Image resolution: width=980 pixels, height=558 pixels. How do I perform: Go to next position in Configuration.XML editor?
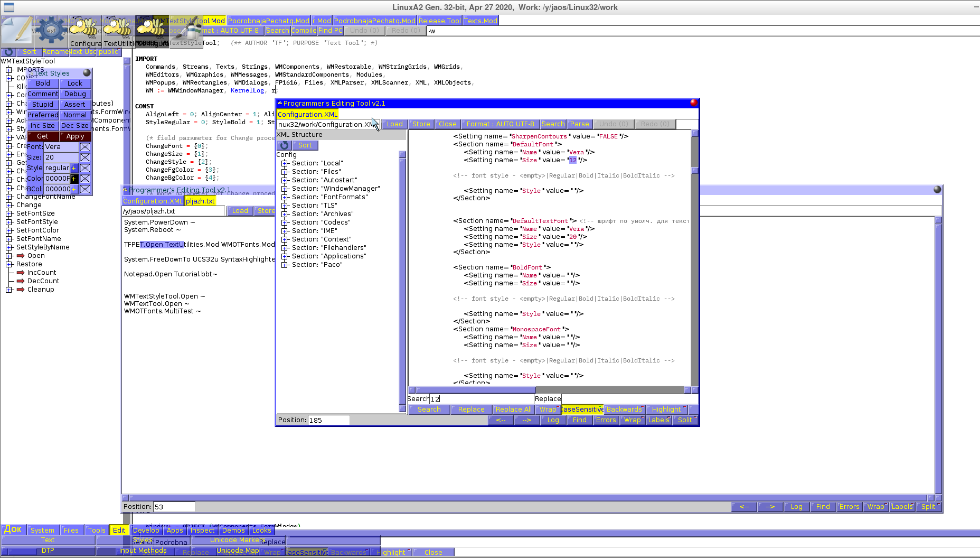(527, 420)
